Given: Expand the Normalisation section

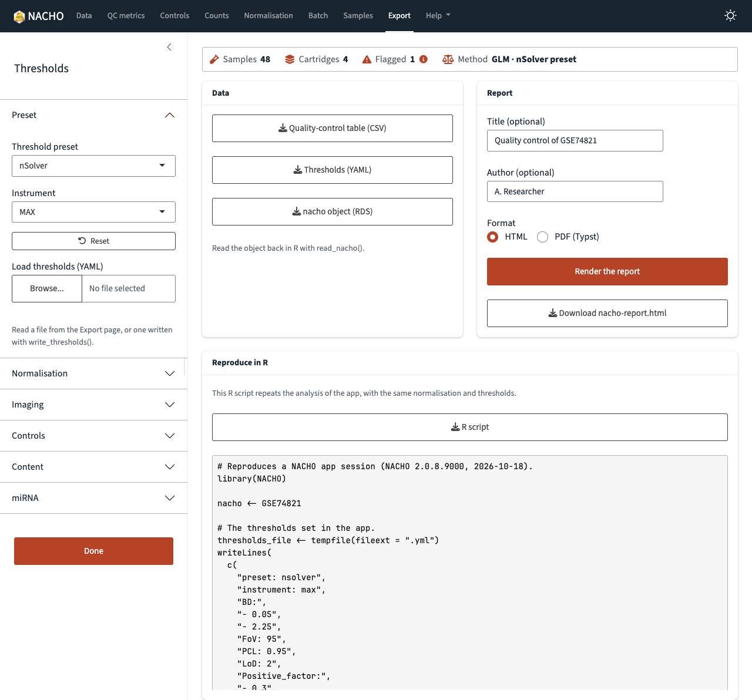Looking at the screenshot, I should [x=93, y=373].
